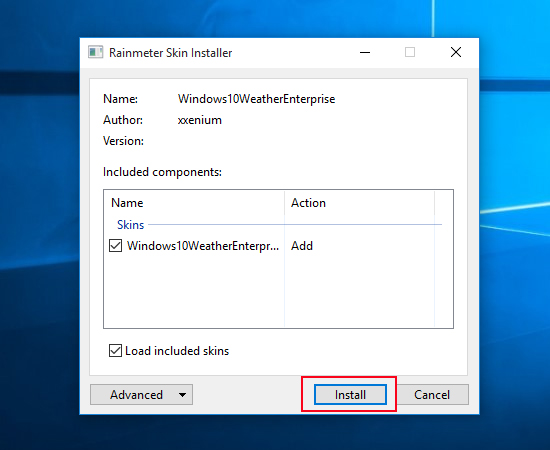Click the Included components label
The image size is (550, 450).
tap(162, 172)
